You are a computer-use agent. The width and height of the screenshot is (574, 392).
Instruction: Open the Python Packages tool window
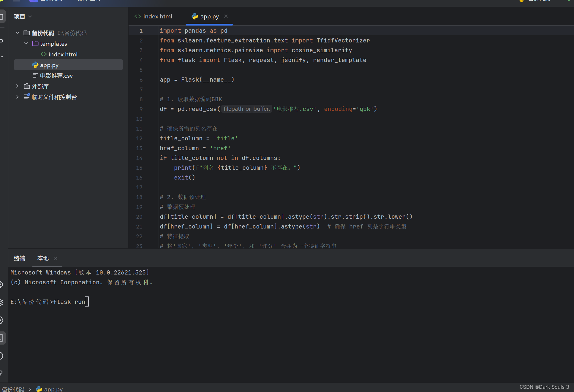tap(1, 284)
